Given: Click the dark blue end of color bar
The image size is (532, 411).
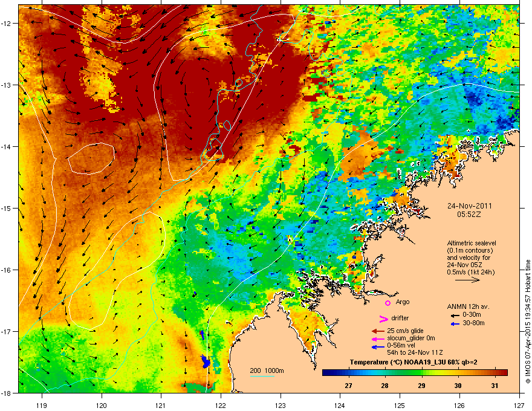Looking at the screenshot, I should pyautogui.click(x=326, y=372).
